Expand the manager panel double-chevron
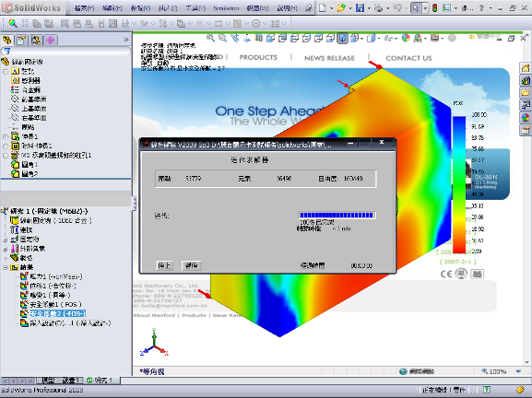 (x=126, y=40)
